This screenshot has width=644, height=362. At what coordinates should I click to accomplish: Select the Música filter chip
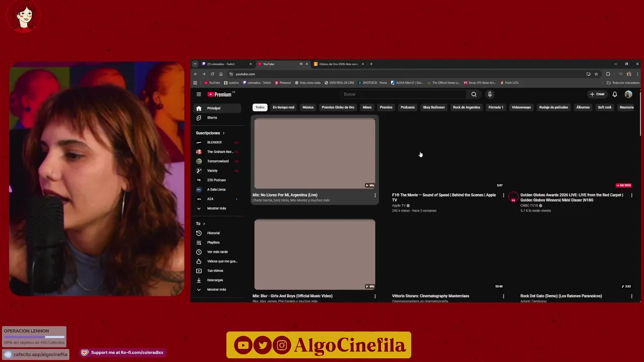(x=308, y=107)
